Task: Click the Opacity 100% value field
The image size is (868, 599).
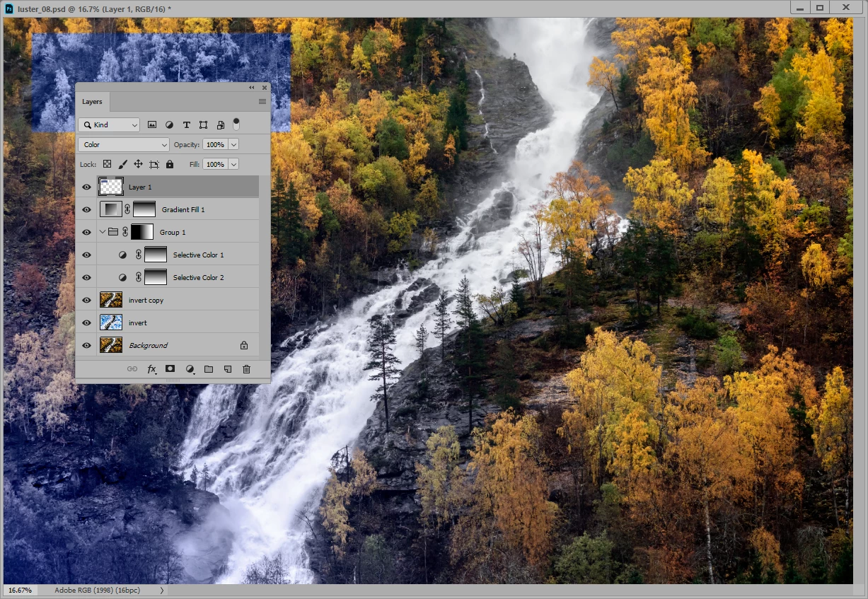Action: (x=215, y=145)
